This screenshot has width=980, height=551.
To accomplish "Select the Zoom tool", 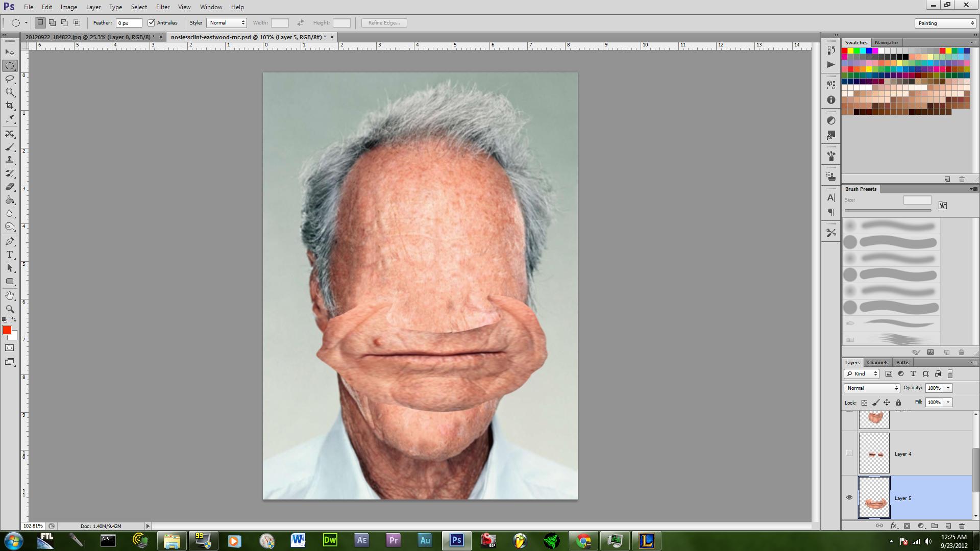I will (10, 309).
